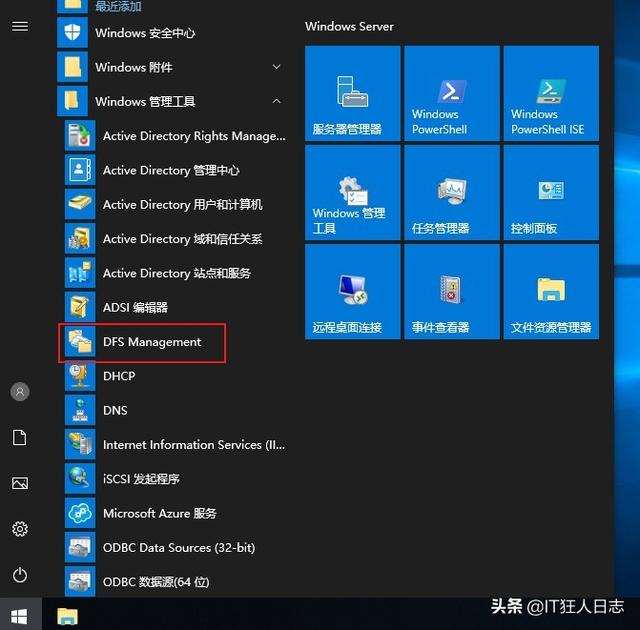Click the DNS icon
This screenshot has width=640, height=630.
pyautogui.click(x=80, y=410)
